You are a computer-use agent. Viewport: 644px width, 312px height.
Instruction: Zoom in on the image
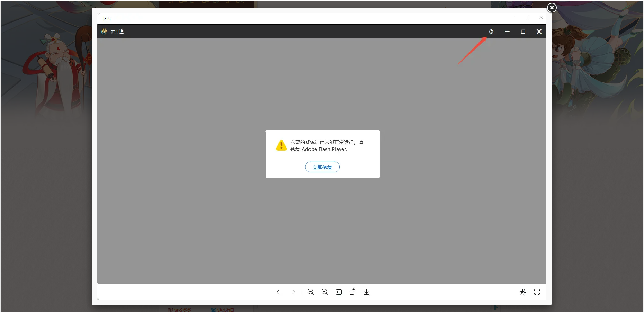coord(324,292)
